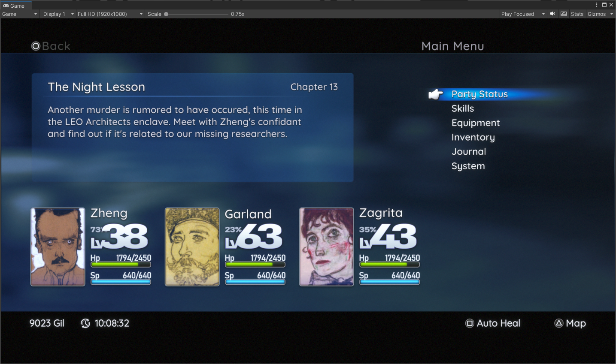Open the Display 1 dropdown
Image resolution: width=616 pixels, height=364 pixels.
pyautogui.click(x=58, y=14)
